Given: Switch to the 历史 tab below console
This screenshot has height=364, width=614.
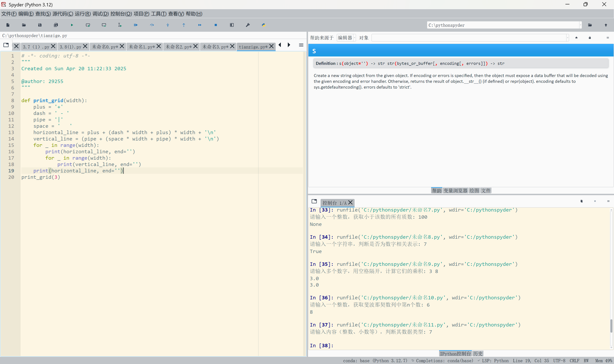Looking at the screenshot, I should tap(478, 353).
